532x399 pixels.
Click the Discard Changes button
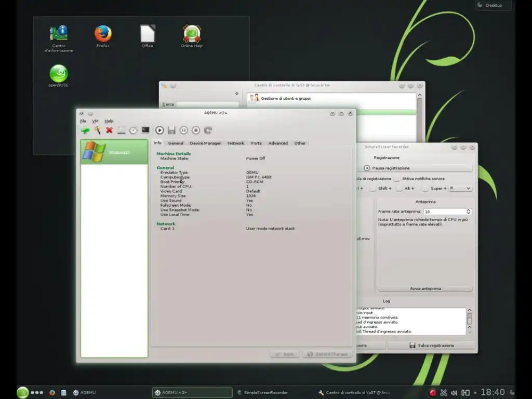327,354
